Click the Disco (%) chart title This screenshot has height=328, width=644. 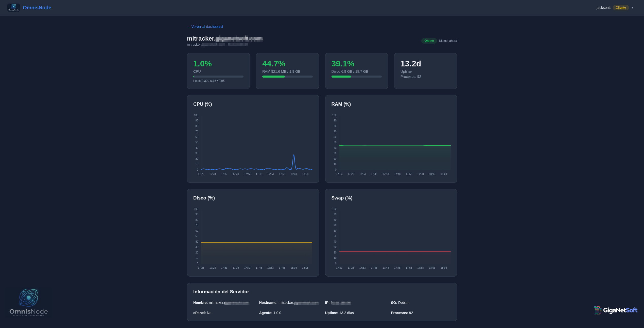(204, 198)
